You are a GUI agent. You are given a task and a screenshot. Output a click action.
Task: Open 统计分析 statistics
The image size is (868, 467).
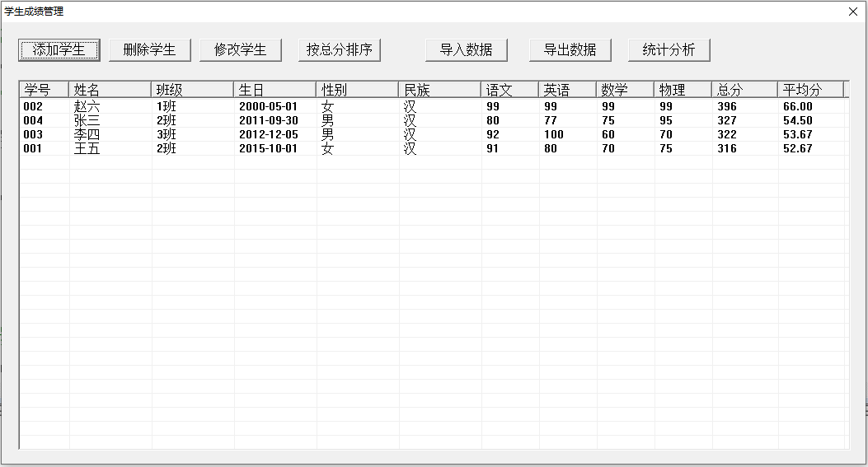click(669, 49)
